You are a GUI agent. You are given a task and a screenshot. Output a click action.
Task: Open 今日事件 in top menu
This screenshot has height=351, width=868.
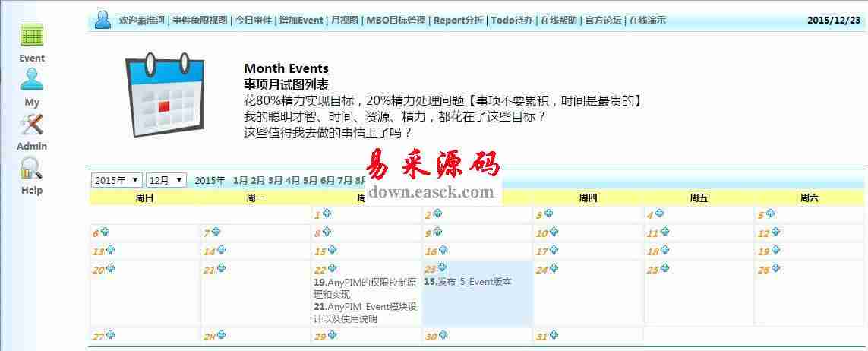pos(253,21)
